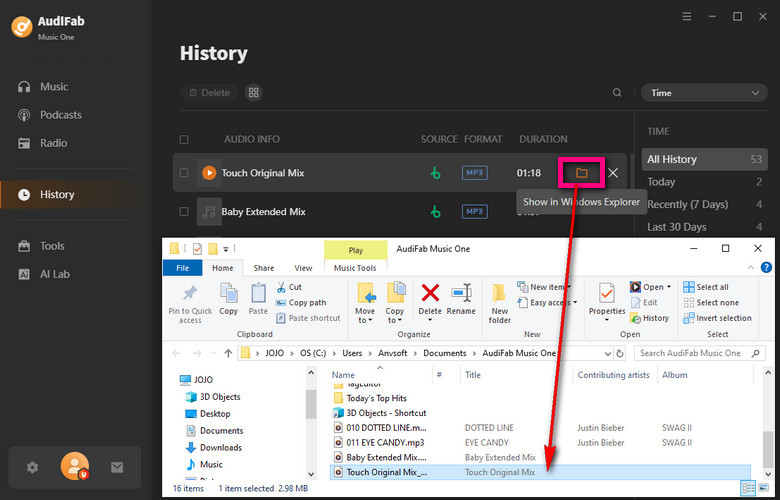Viewport: 780px width, 500px height.
Task: Switch to the Share ribbon tab
Action: (264, 268)
